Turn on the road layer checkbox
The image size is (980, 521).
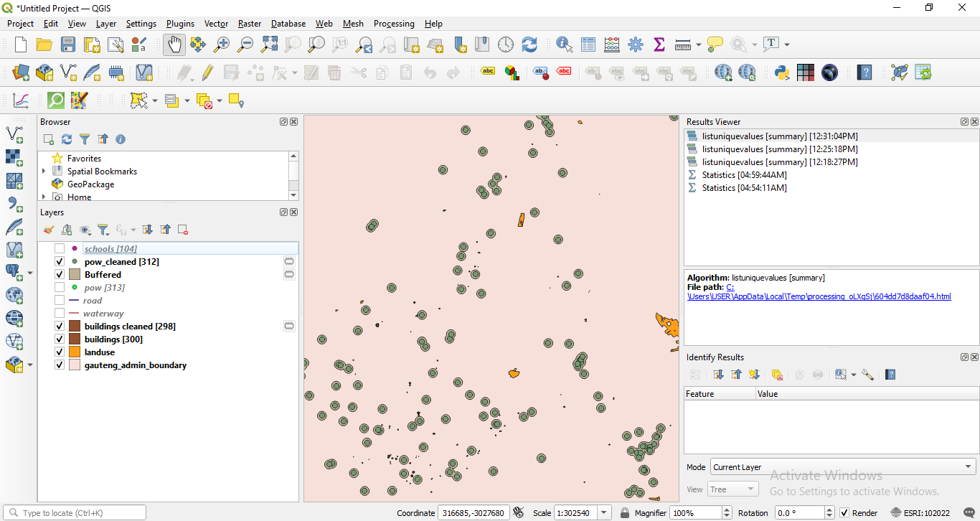click(x=60, y=301)
